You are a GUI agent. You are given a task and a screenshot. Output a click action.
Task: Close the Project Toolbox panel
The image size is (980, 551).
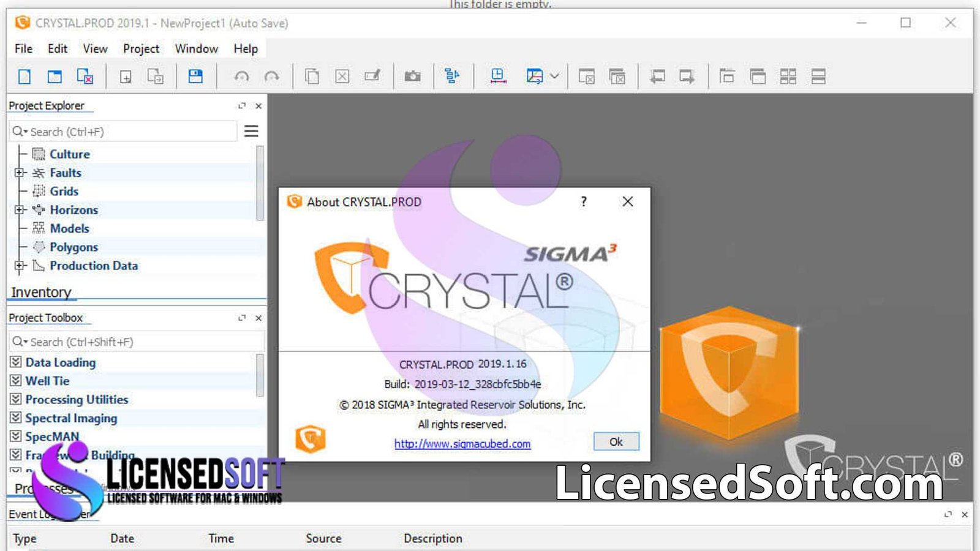[x=258, y=318]
